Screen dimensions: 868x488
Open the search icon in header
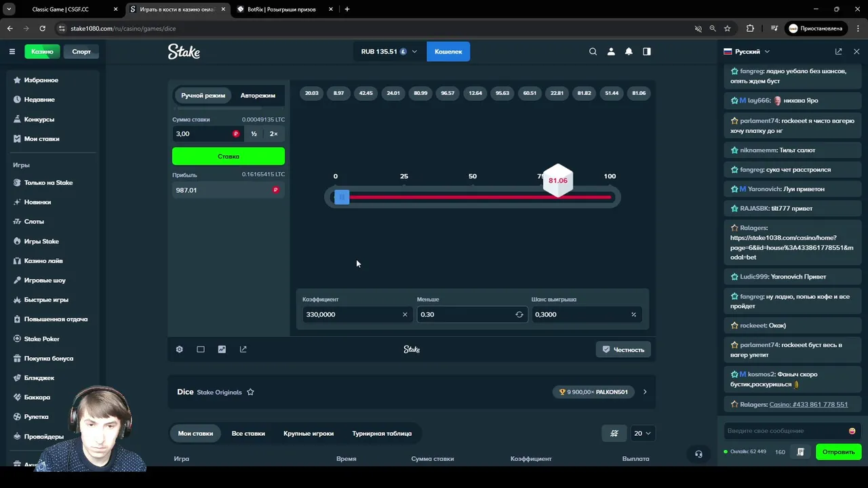click(x=593, y=52)
